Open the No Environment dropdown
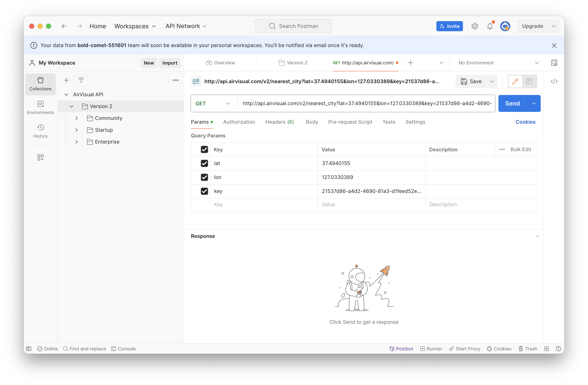 (498, 63)
